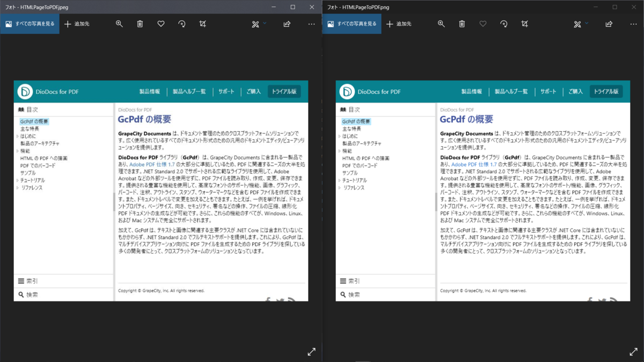This screenshot has height=362, width=644.
Task: Click 追加先 button in png window
Action: (399, 24)
